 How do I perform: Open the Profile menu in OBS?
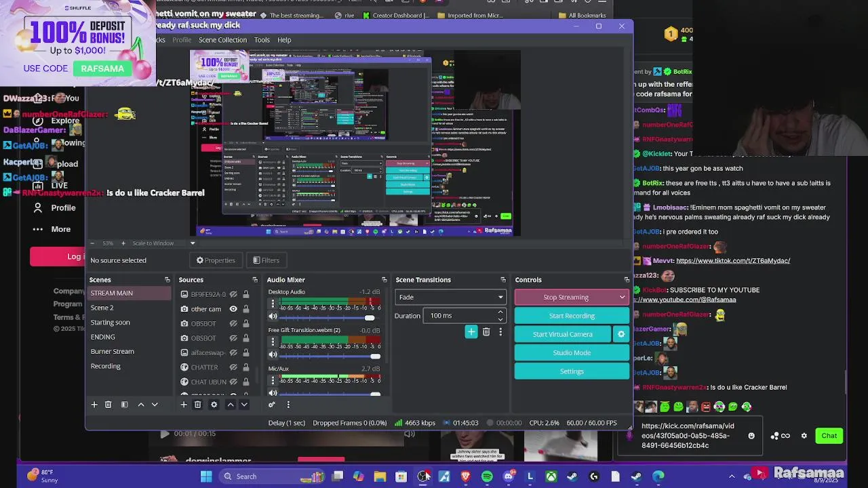coord(182,40)
